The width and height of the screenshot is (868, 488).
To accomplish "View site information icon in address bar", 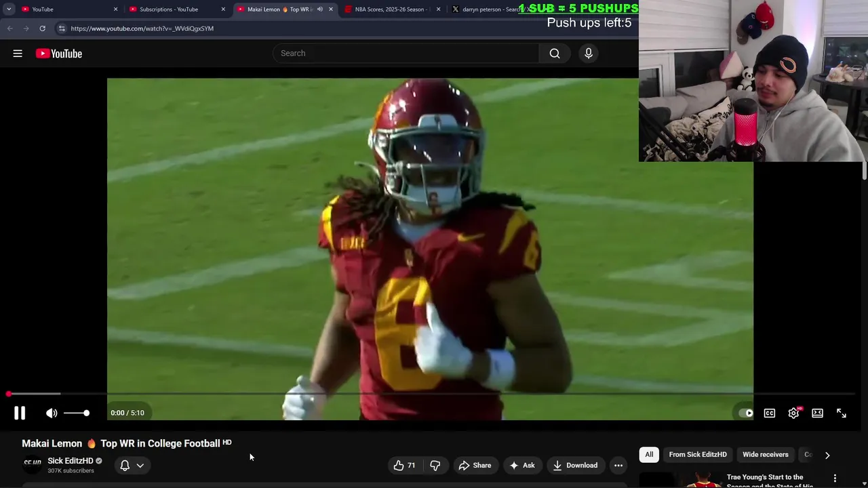I will click(x=62, y=28).
